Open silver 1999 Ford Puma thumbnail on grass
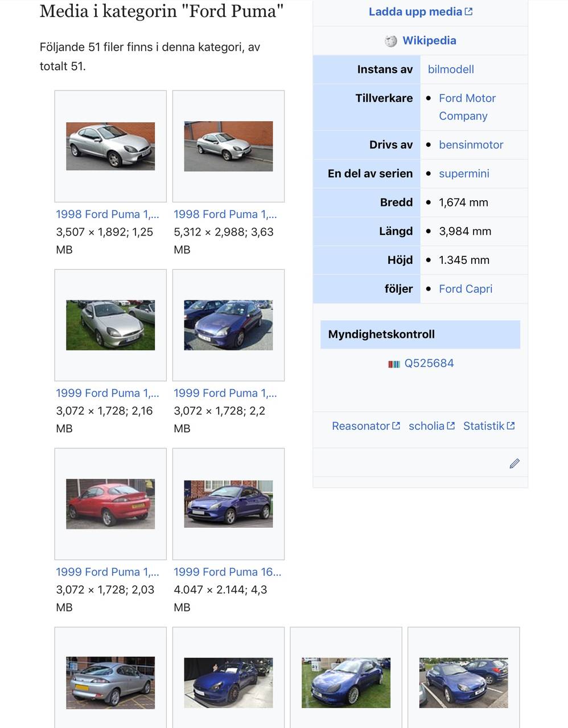The width and height of the screenshot is (568, 728). 110,325
